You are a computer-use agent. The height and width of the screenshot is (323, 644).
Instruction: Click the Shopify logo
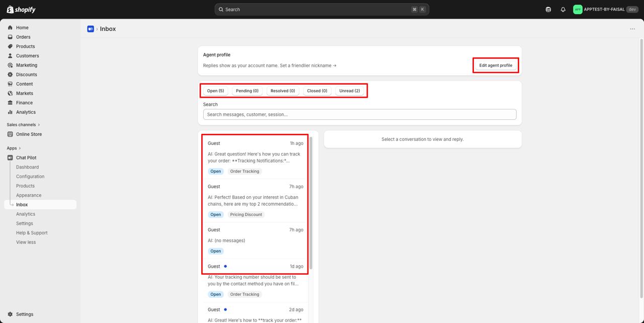(21, 9)
